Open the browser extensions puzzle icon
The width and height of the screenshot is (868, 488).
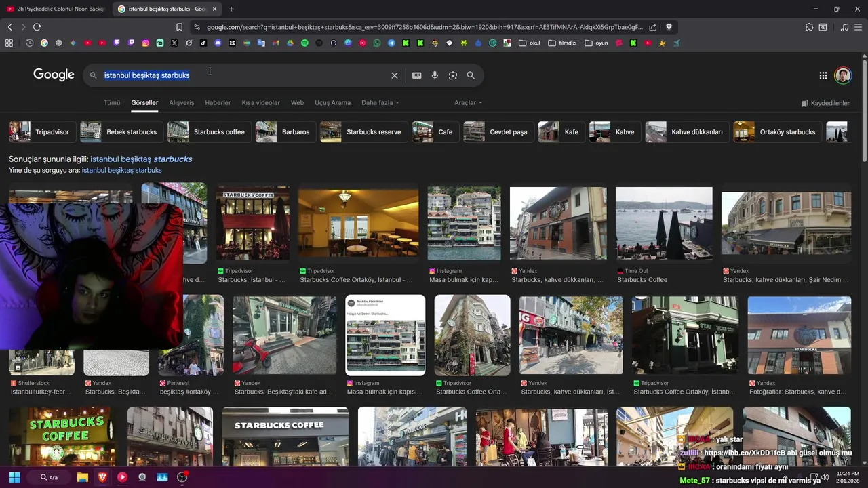pyautogui.click(x=809, y=27)
